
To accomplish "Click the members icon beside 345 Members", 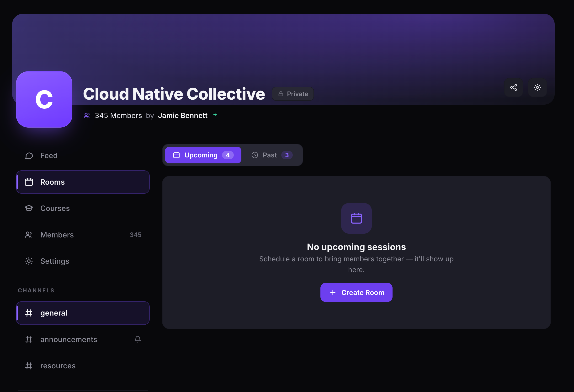I will point(87,115).
